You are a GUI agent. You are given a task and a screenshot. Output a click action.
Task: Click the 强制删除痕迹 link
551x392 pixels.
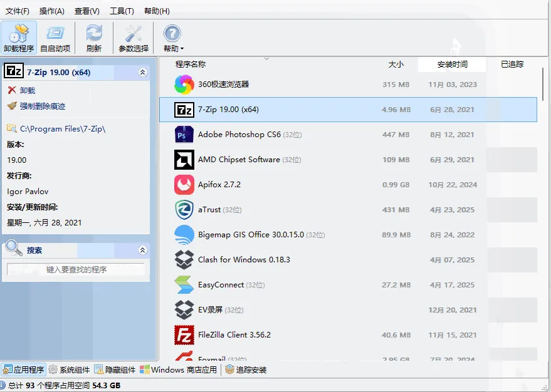coord(42,106)
